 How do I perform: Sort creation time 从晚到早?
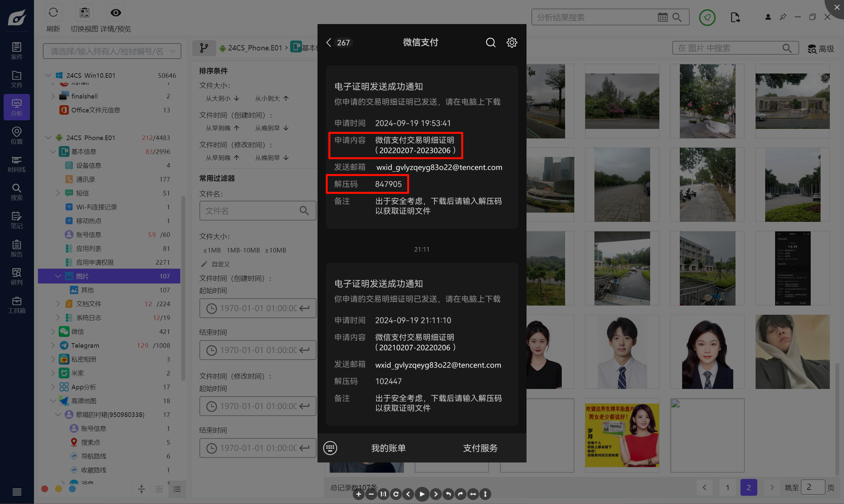(x=272, y=128)
